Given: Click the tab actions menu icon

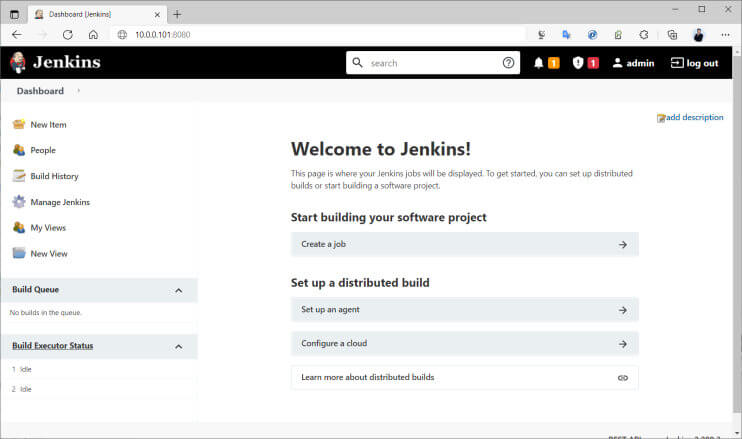Looking at the screenshot, I should (x=15, y=15).
